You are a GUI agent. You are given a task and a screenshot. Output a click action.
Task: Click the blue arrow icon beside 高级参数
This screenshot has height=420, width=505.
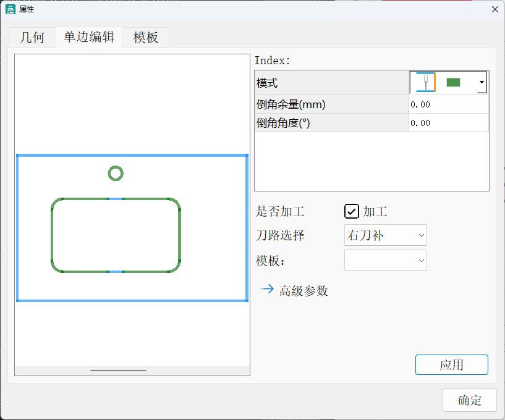point(267,289)
